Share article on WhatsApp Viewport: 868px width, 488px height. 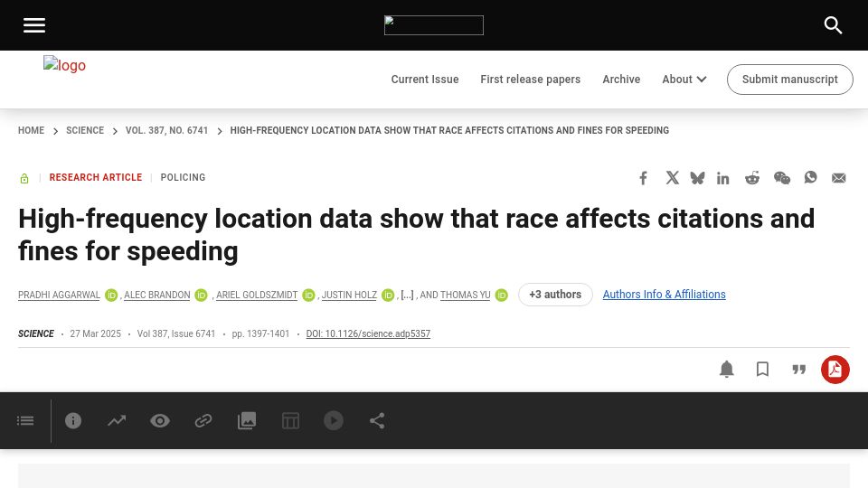tap(810, 178)
